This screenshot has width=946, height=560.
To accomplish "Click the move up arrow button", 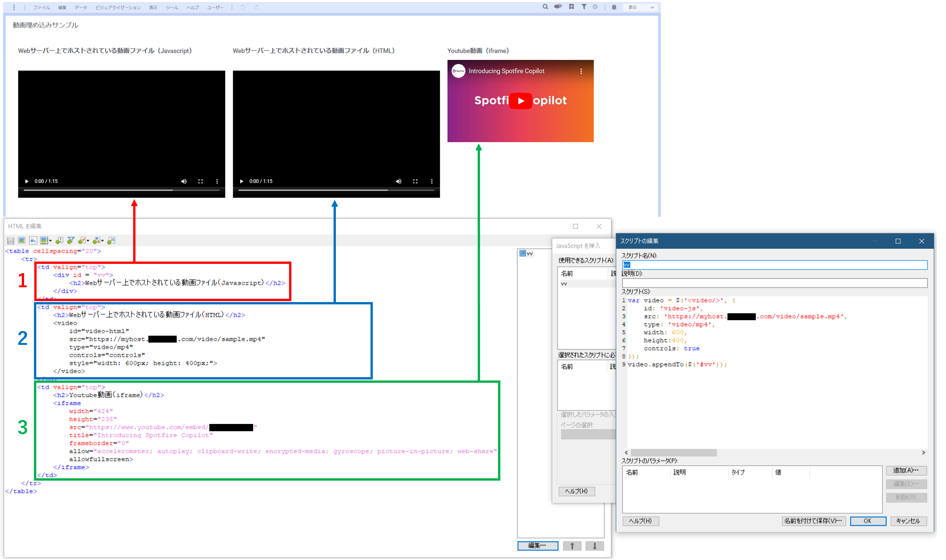I will click(x=572, y=546).
